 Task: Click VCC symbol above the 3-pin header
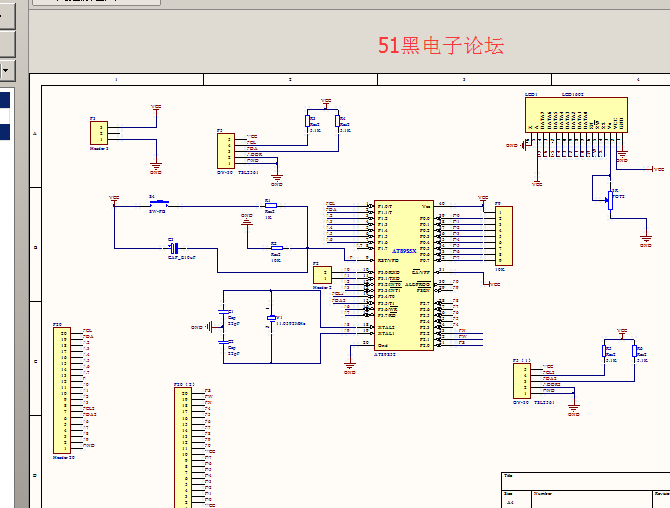click(x=156, y=109)
